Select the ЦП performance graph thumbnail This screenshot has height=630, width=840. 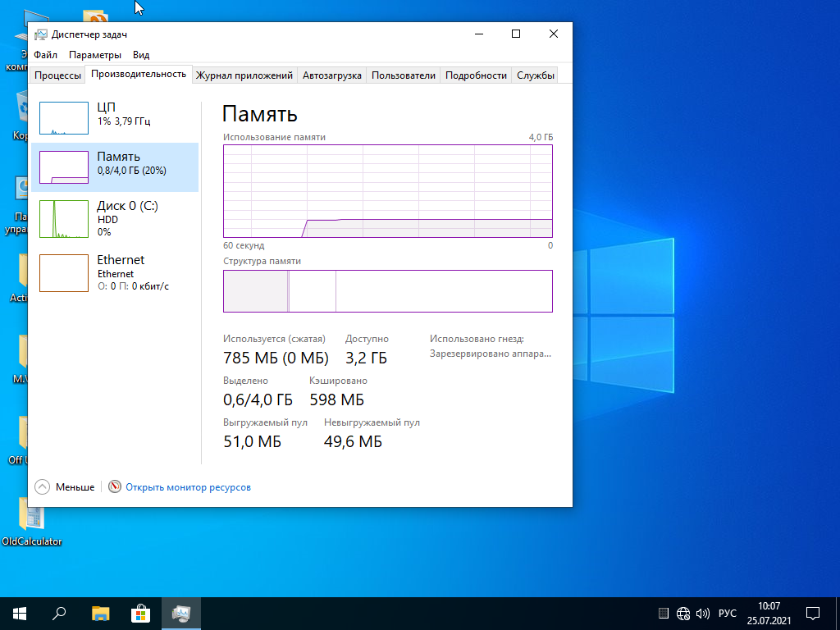(64, 118)
